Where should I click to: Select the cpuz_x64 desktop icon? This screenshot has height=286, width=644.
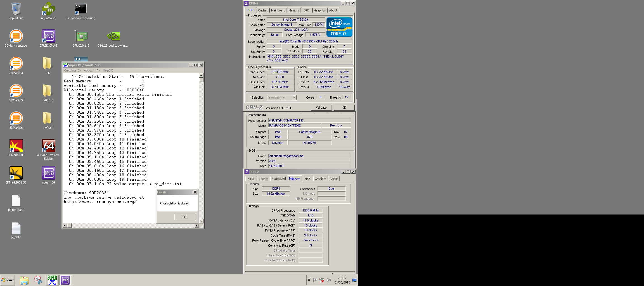(48, 175)
